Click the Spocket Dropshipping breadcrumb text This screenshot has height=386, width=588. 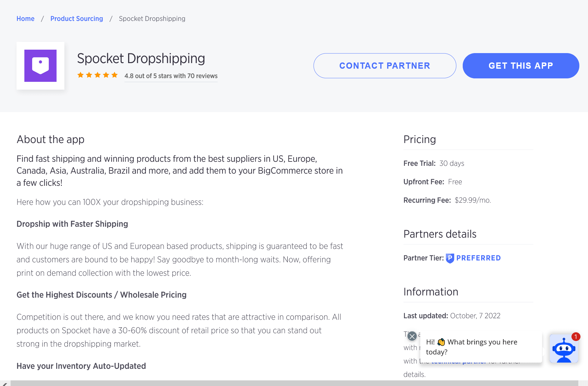point(152,19)
